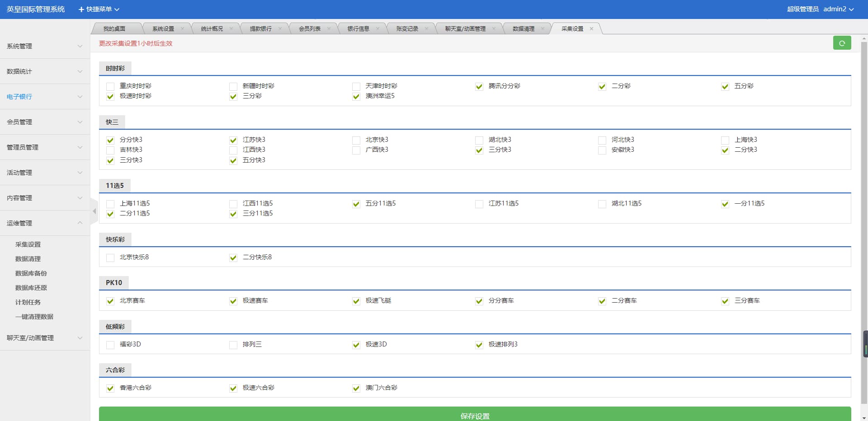
Task: Open the 计划任务 sidebar link
Action: pyautogui.click(x=28, y=302)
